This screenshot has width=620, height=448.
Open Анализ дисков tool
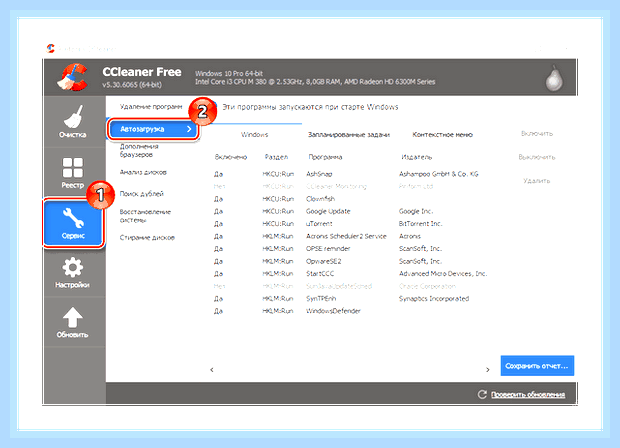[143, 172]
